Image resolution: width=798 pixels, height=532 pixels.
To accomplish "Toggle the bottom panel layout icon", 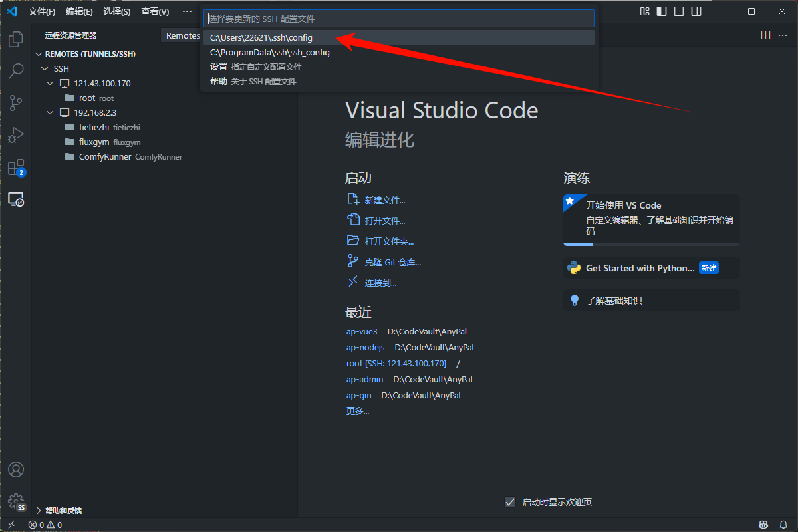I will tap(679, 11).
